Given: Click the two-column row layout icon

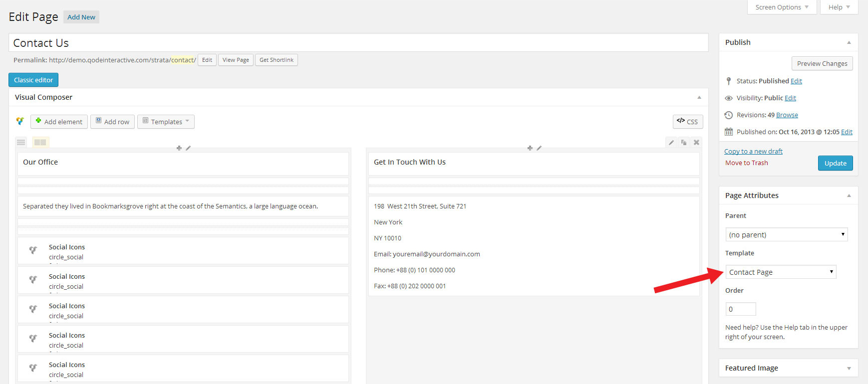Looking at the screenshot, I should click(40, 142).
